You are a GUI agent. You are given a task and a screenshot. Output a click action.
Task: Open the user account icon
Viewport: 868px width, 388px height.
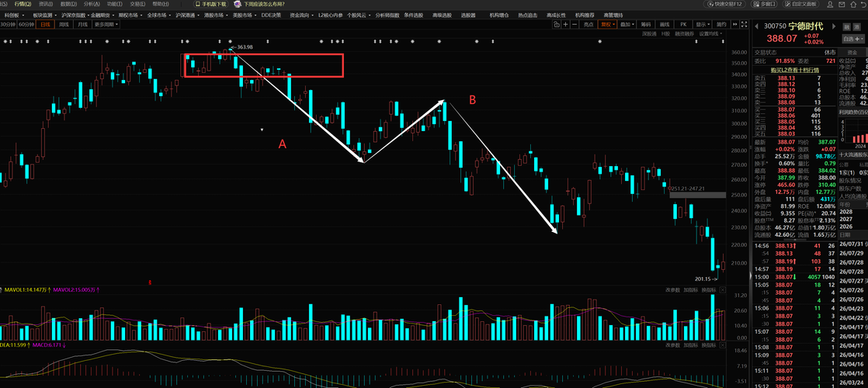(830, 5)
